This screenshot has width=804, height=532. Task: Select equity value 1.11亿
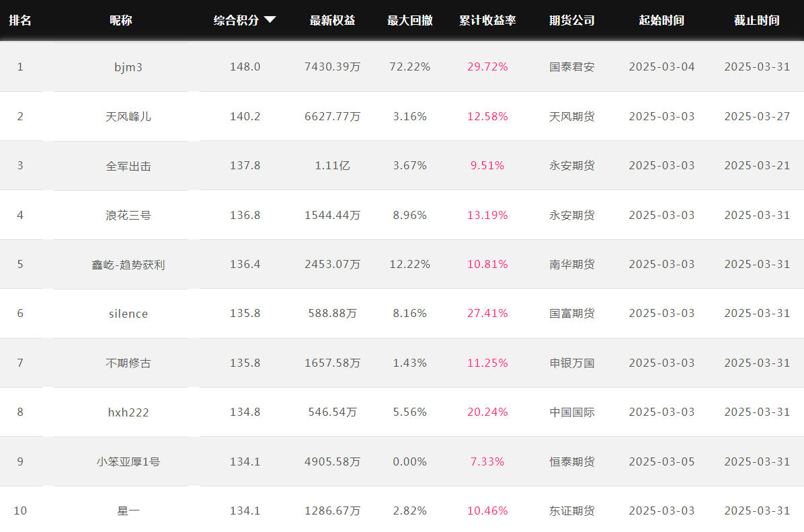click(x=332, y=165)
